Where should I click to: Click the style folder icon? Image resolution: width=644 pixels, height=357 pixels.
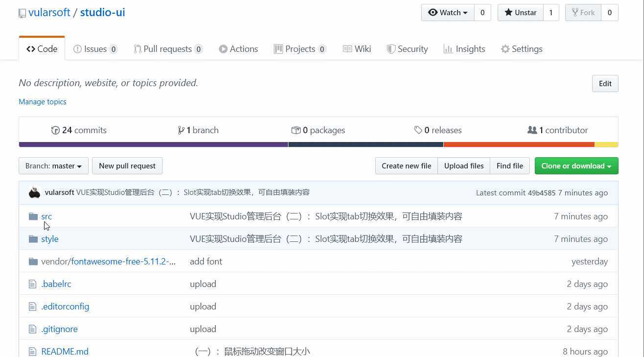pyautogui.click(x=33, y=239)
